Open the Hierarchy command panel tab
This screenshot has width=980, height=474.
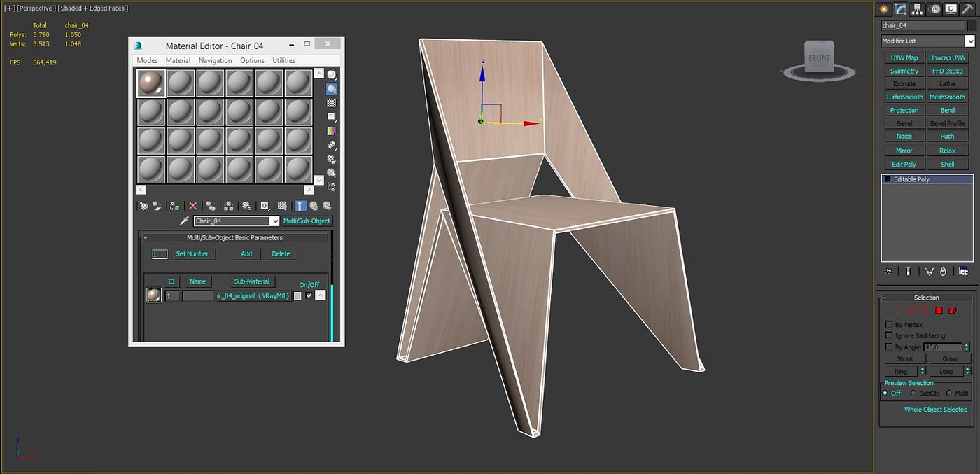click(918, 9)
